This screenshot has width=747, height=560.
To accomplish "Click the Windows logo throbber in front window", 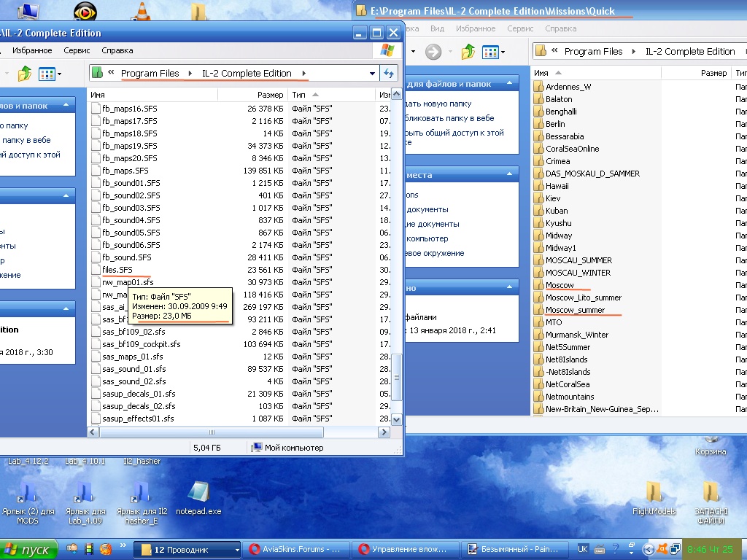I will [x=387, y=50].
